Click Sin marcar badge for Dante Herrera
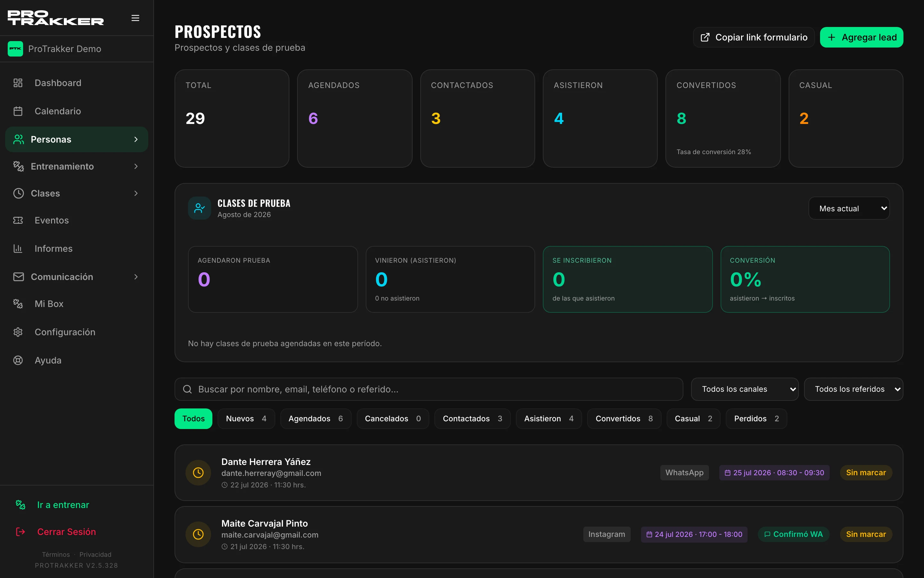This screenshot has width=924, height=578. click(x=866, y=472)
